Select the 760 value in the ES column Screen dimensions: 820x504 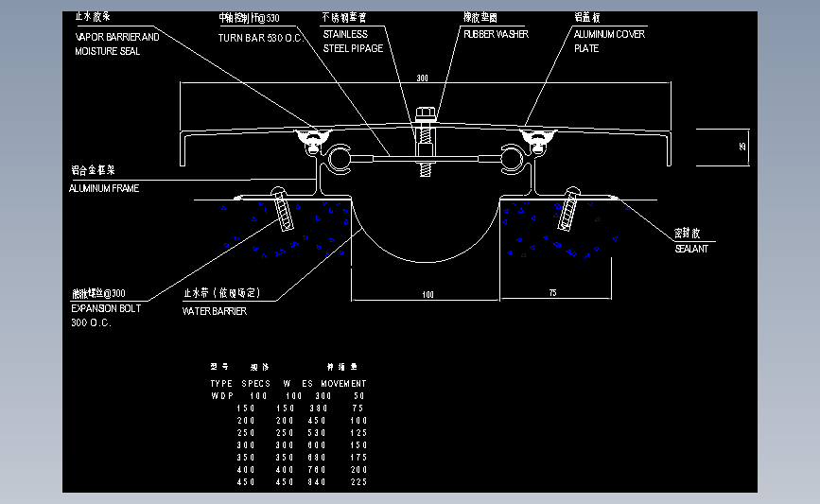pos(317,470)
